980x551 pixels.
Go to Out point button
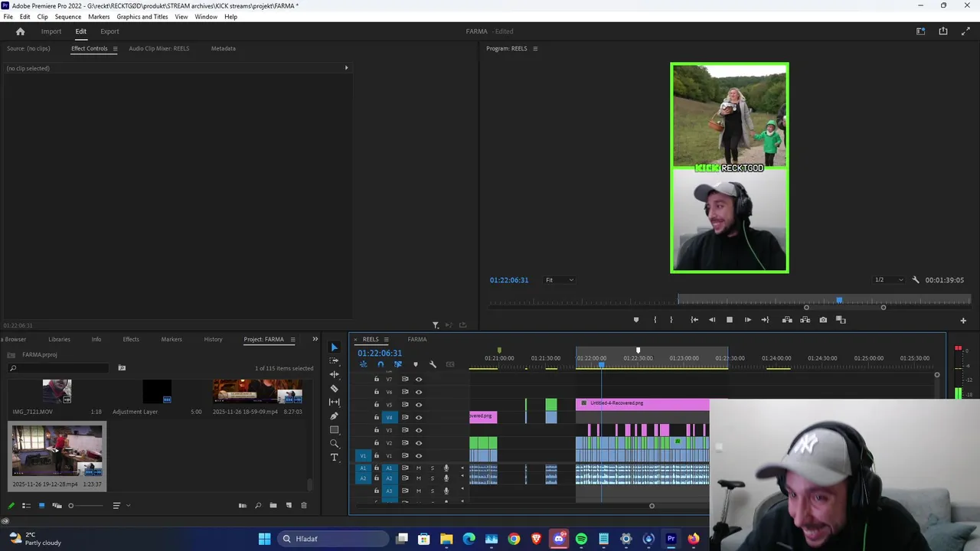point(765,320)
